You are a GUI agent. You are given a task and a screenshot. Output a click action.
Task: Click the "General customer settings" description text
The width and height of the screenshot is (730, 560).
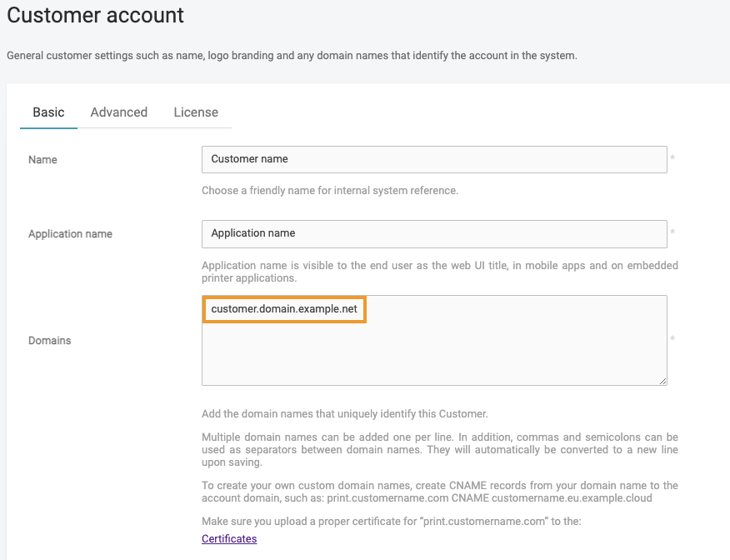[292, 56]
